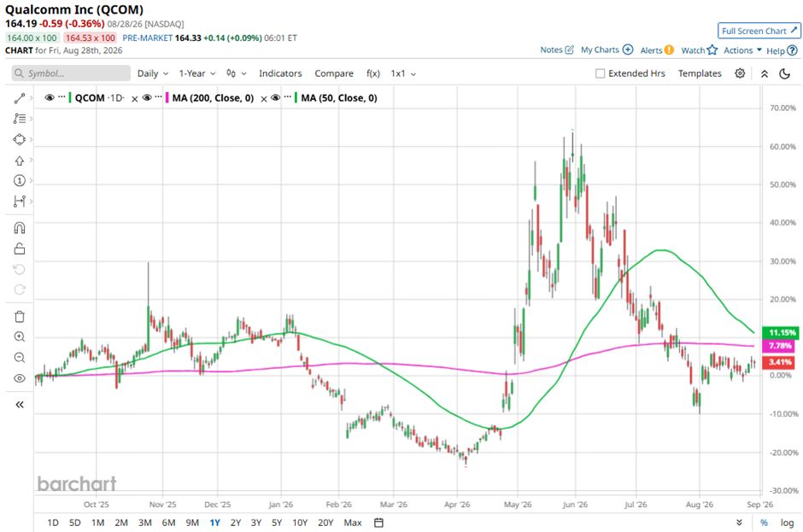803x532 pixels.
Task: Zoom in using the magnifier plus icon
Action: (20, 337)
